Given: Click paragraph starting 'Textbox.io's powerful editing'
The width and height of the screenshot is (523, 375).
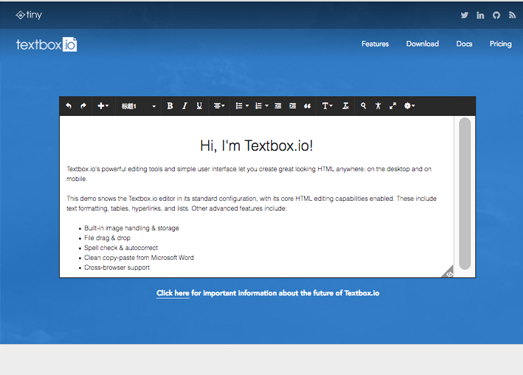Looking at the screenshot, I should 249,174.
